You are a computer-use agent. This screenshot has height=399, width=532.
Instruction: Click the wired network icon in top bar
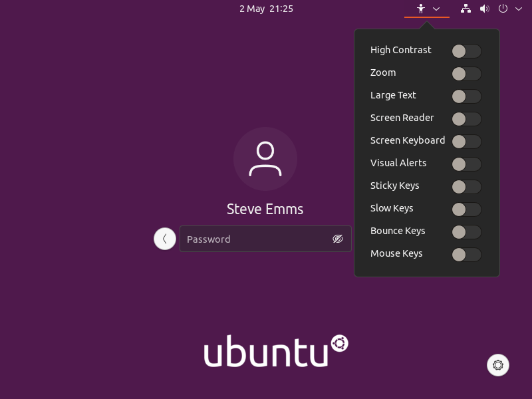coord(465,9)
